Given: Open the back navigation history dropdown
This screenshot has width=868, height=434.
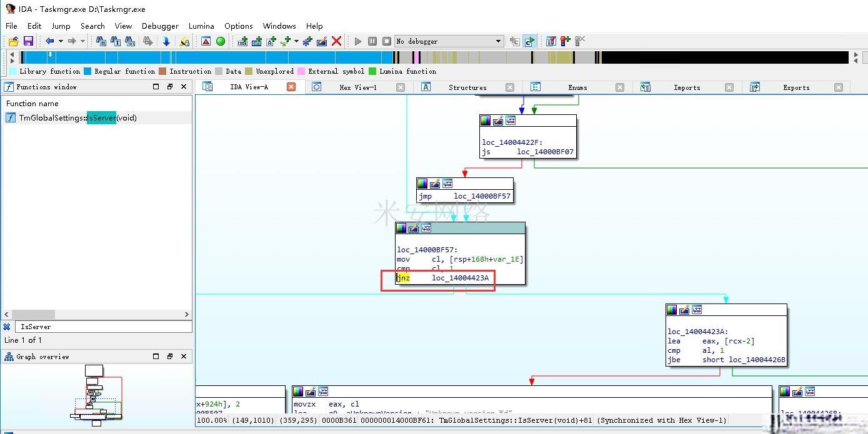Looking at the screenshot, I should [61, 41].
